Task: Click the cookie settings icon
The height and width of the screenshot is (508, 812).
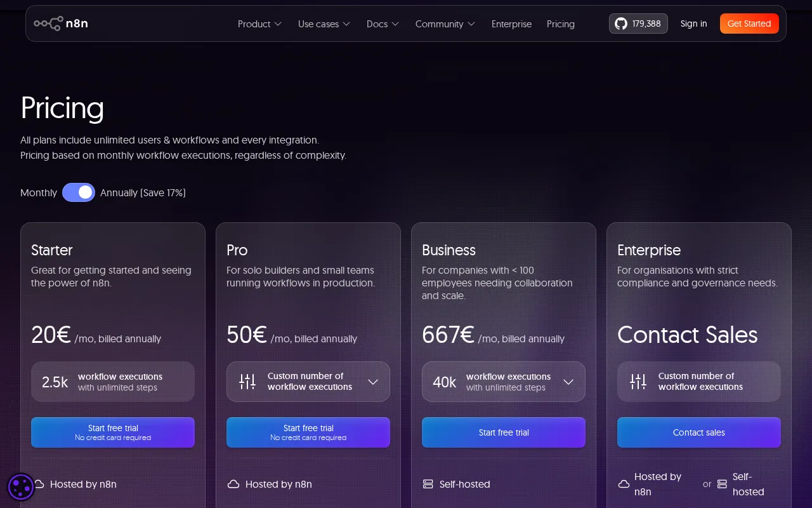Action: tap(21, 487)
